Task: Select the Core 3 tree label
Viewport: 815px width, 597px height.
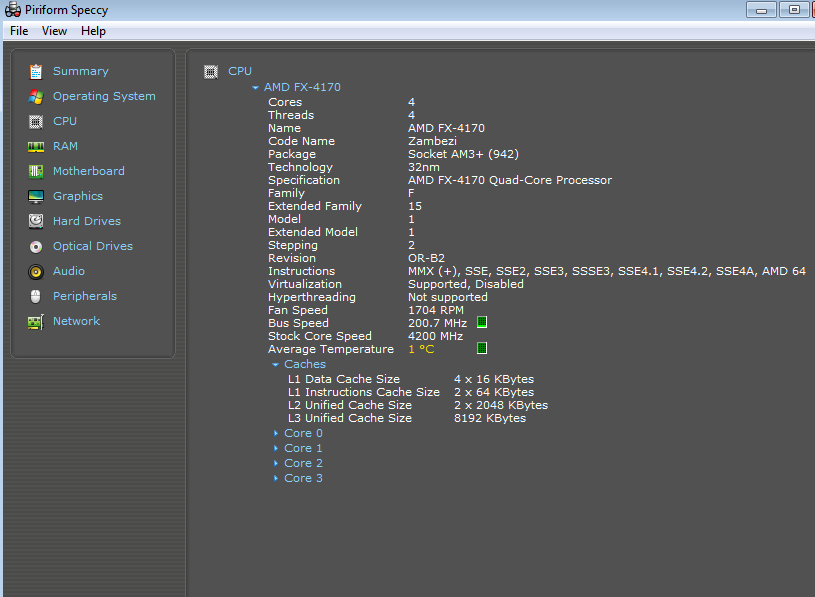Action: [x=304, y=479]
